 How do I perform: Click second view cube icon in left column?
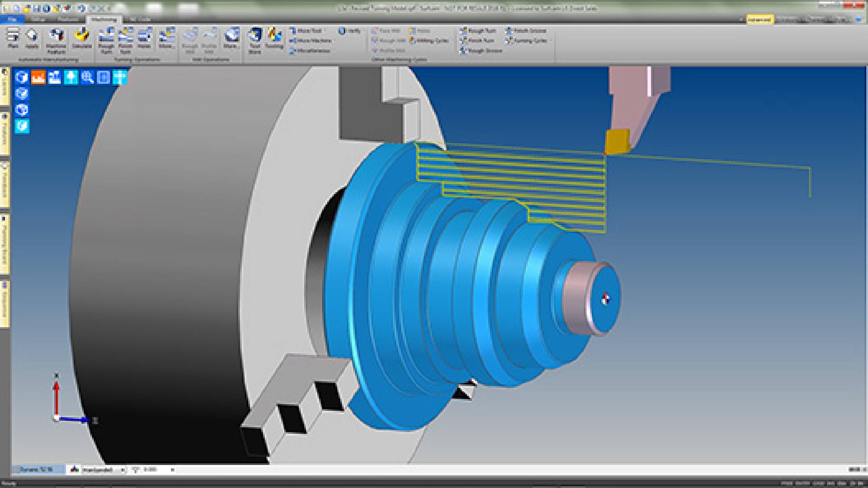(22, 93)
